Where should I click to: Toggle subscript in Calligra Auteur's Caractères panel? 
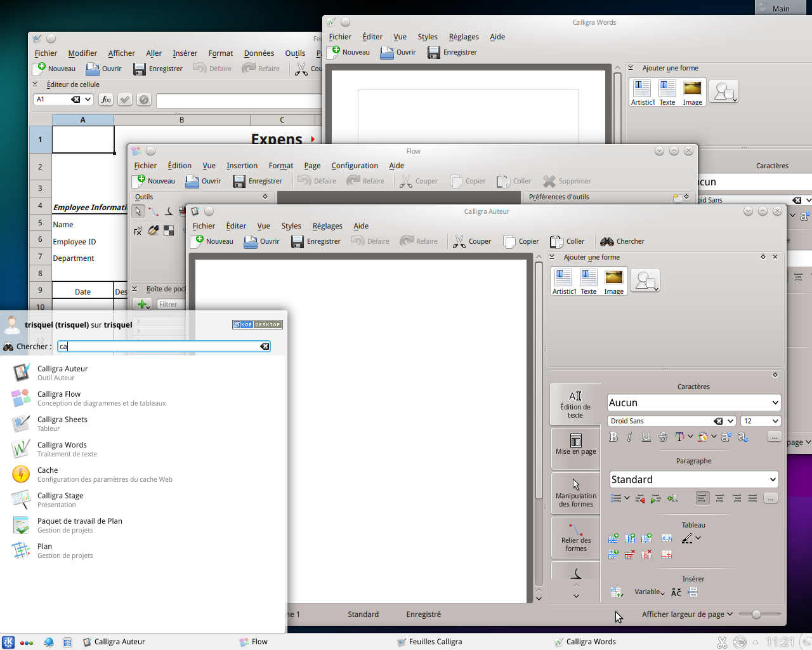click(x=743, y=437)
